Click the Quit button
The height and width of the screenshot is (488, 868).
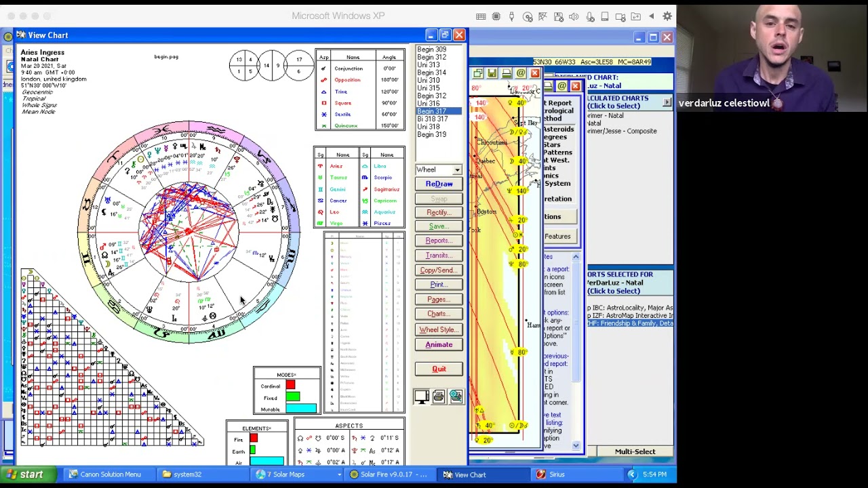(x=439, y=369)
